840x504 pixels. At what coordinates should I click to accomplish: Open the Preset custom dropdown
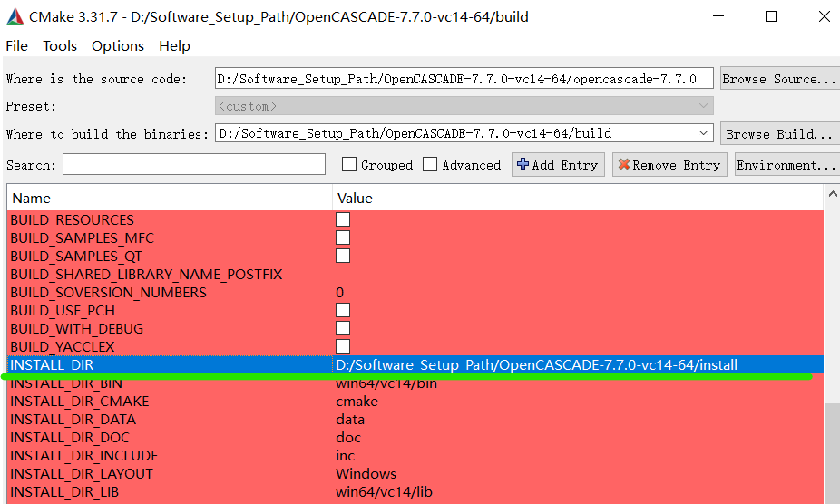[x=464, y=106]
